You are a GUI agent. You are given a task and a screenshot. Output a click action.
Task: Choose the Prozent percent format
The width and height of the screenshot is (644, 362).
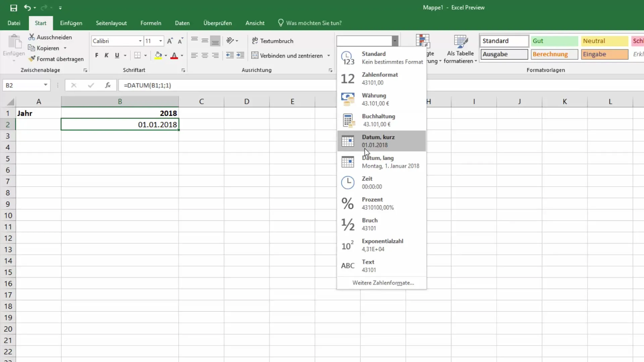[x=382, y=203]
